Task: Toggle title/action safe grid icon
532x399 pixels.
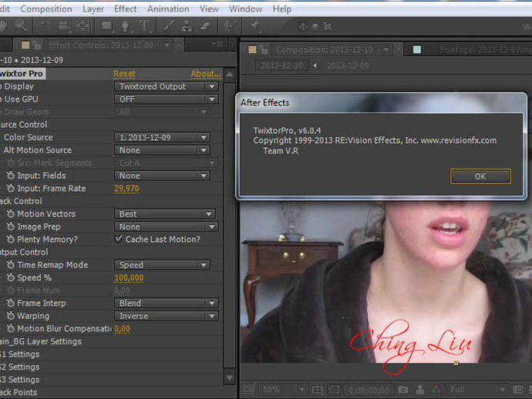Action: (x=318, y=390)
